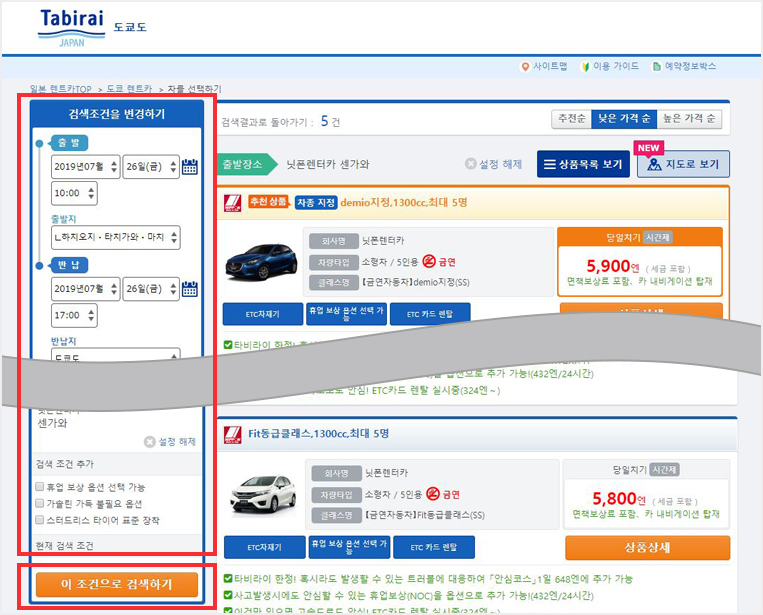The width and height of the screenshot is (763, 615).
Task: Click the white Fit car thumbnail
Action: click(261, 493)
